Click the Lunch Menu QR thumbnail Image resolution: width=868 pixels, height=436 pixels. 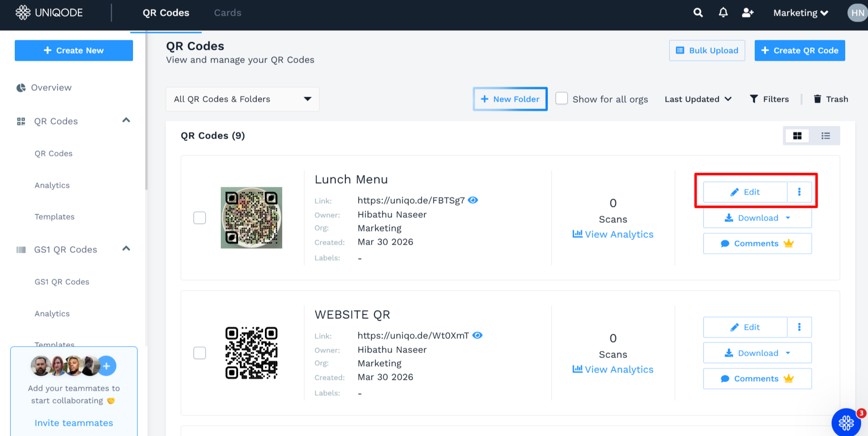(x=251, y=218)
